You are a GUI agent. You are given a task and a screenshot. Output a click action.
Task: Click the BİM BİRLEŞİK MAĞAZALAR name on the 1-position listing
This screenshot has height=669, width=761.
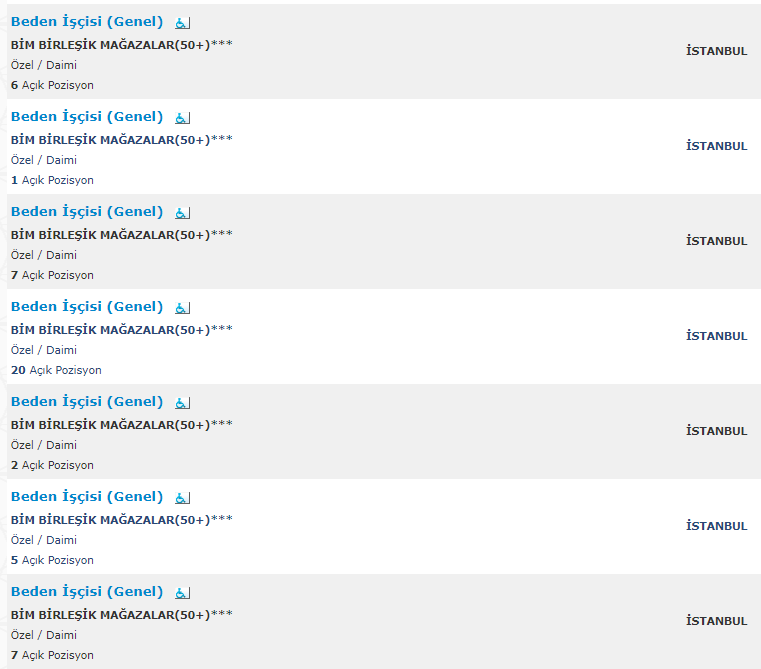110,140
